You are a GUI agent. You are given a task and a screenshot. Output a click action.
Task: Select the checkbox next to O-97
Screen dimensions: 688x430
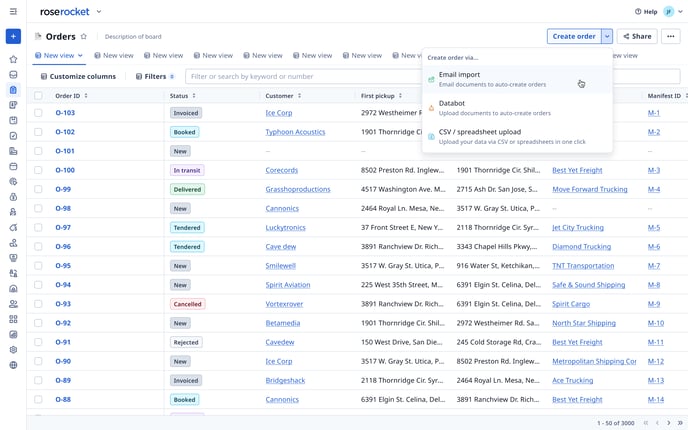38,227
